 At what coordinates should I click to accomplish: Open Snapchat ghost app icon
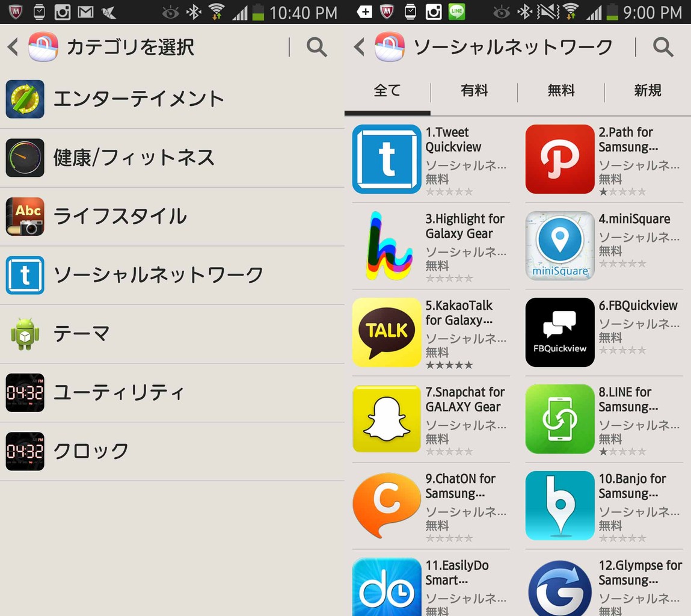(x=387, y=419)
